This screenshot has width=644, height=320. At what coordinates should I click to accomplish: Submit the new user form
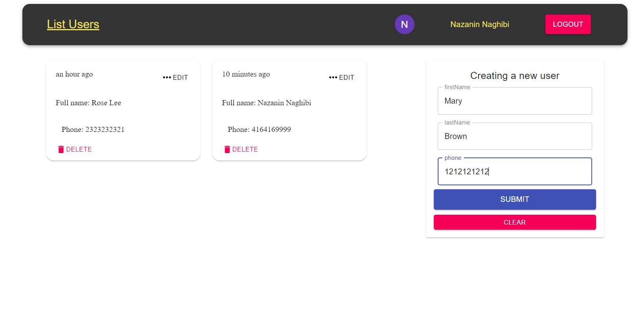pyautogui.click(x=514, y=199)
